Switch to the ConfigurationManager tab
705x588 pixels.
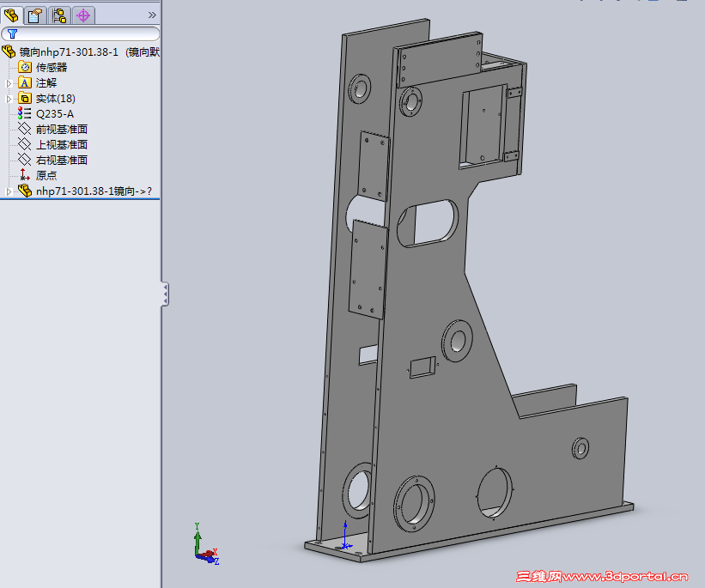point(59,15)
